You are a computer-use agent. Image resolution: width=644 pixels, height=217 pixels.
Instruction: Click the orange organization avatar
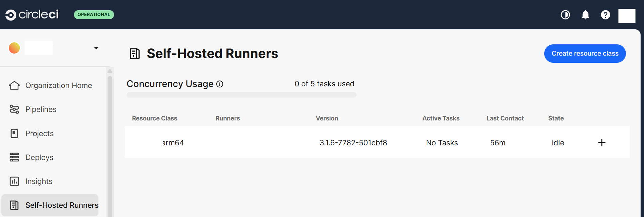point(14,48)
